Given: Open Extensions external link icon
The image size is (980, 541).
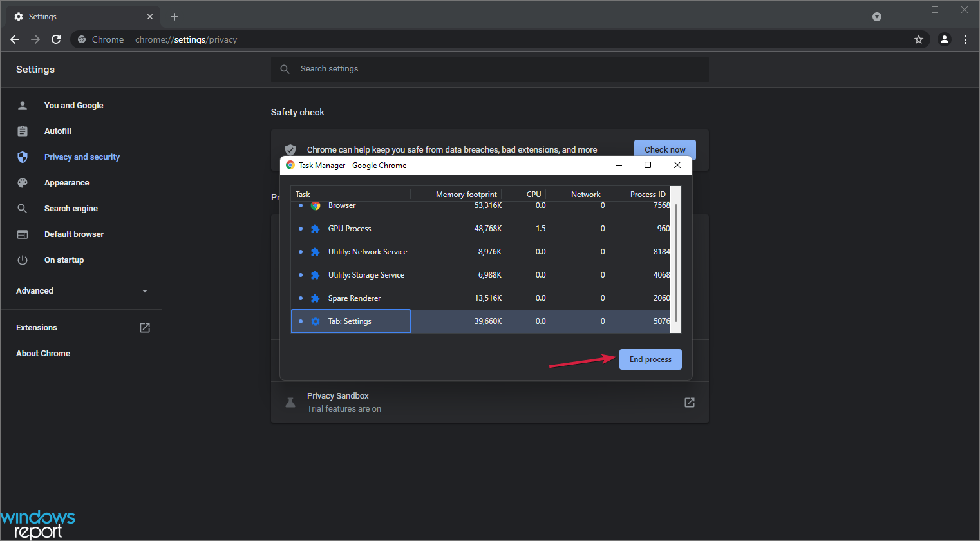Looking at the screenshot, I should [x=145, y=328].
